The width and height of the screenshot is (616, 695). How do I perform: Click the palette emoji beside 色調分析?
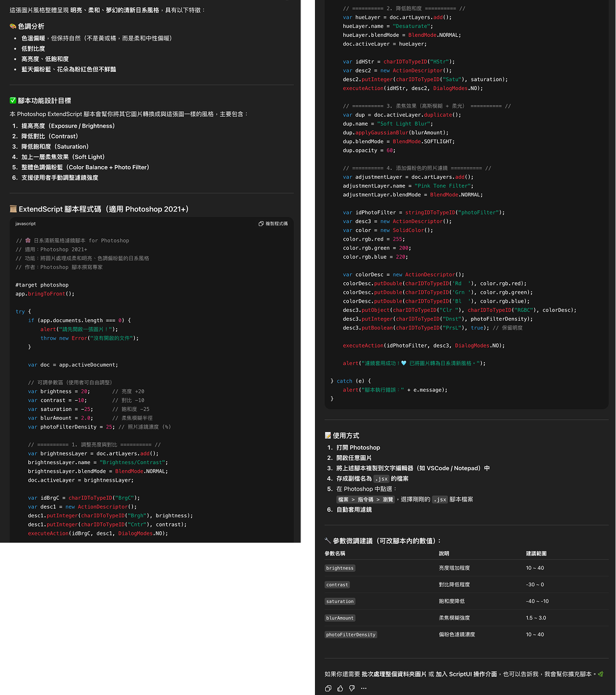[13, 27]
